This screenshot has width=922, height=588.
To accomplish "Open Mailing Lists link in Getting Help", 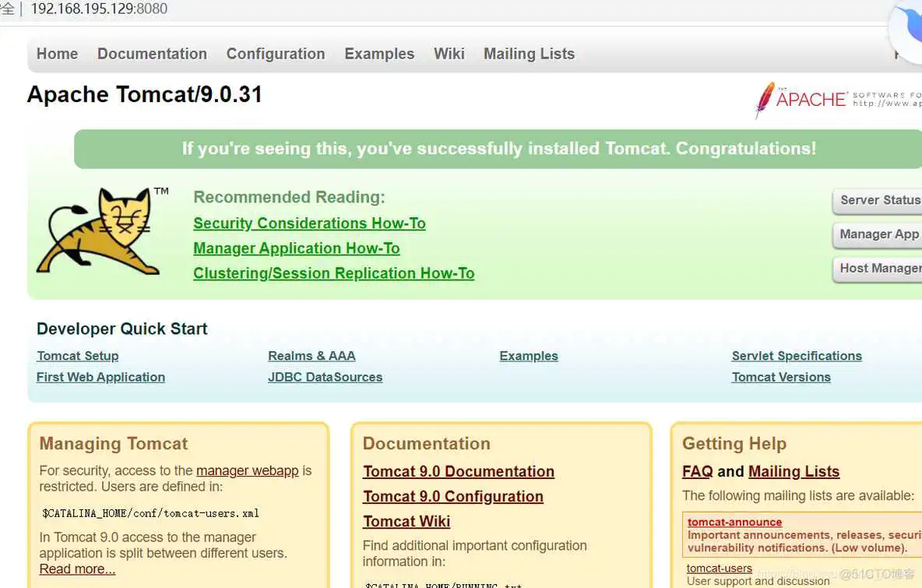I will pos(794,472).
